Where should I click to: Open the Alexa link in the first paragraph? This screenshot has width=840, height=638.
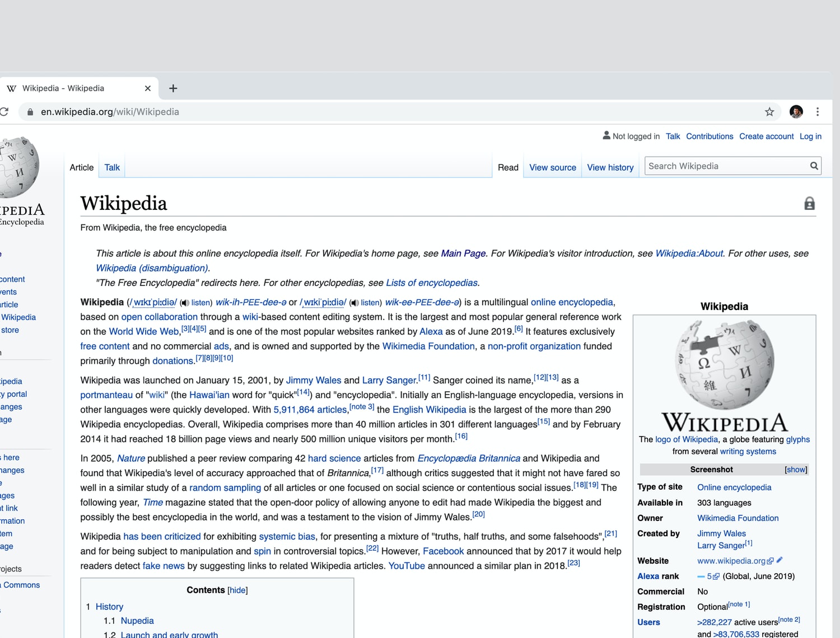(x=431, y=331)
